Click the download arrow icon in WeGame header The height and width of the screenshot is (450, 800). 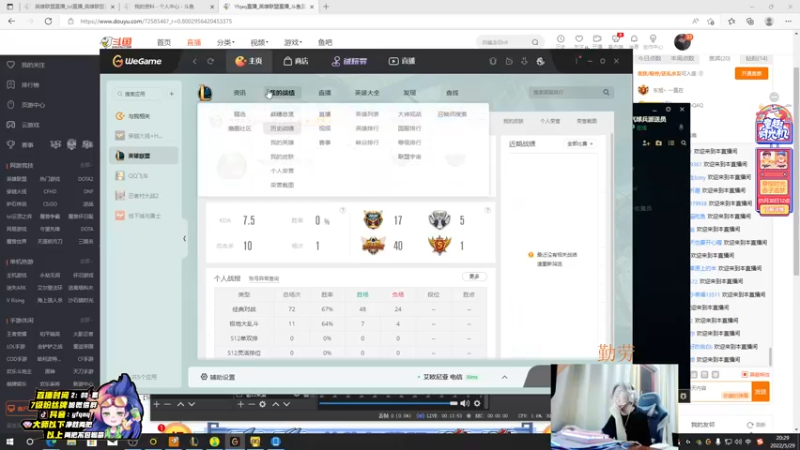524,61
